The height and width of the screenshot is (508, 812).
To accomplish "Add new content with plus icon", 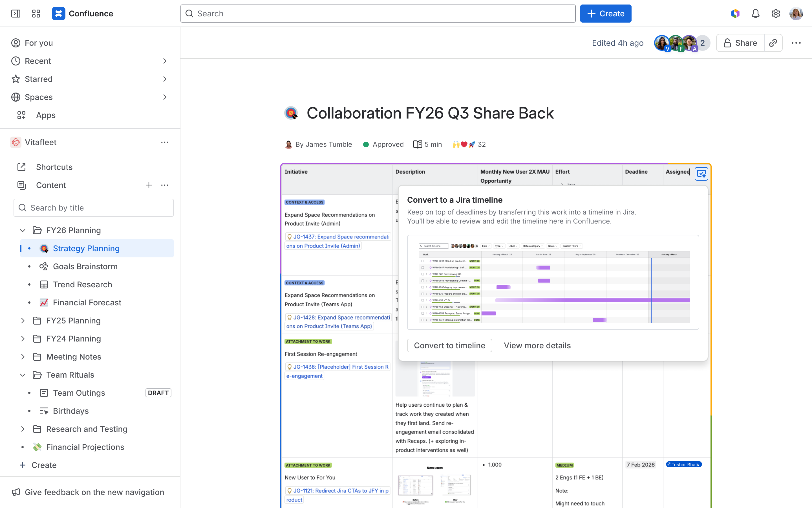I will click(149, 185).
